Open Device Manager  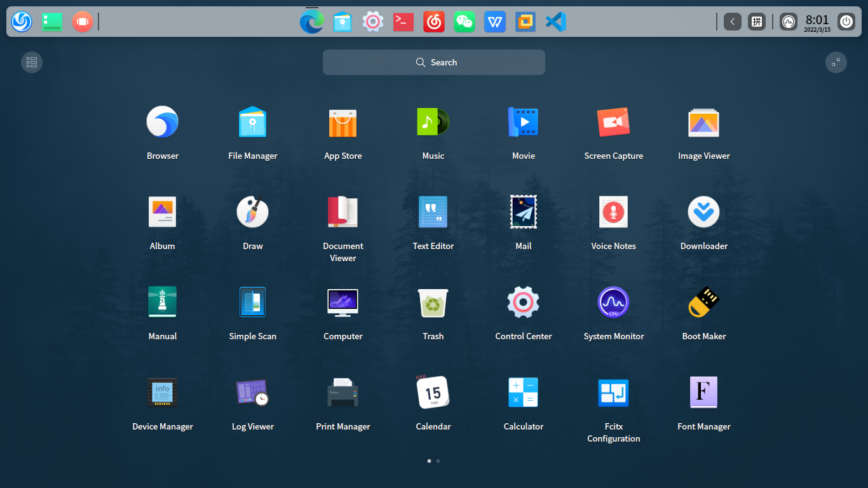[163, 393]
